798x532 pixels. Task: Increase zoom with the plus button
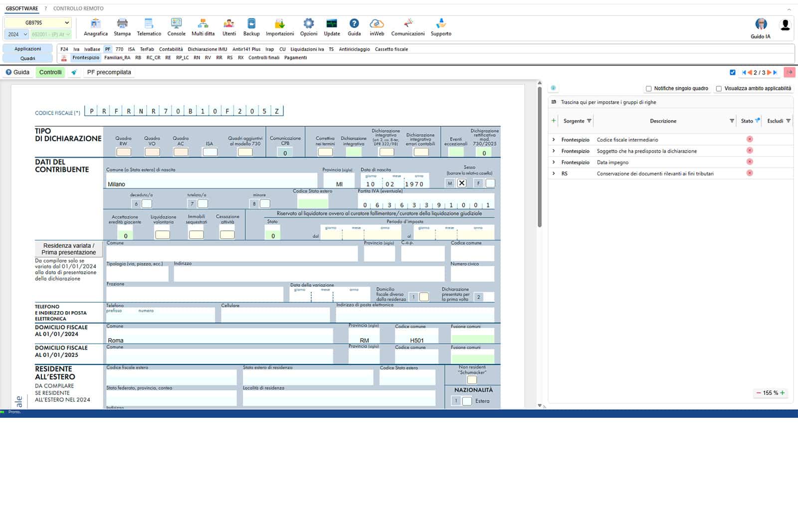(783, 393)
